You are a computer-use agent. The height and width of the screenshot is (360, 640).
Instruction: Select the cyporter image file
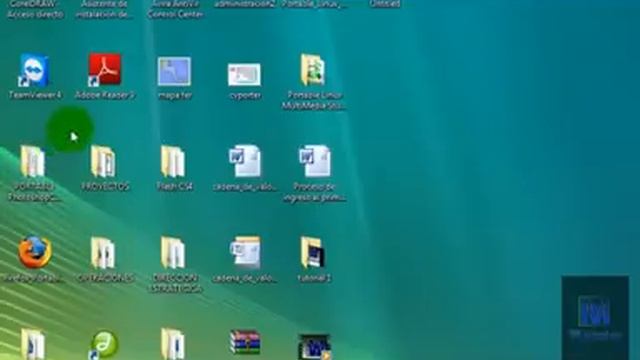[244, 75]
